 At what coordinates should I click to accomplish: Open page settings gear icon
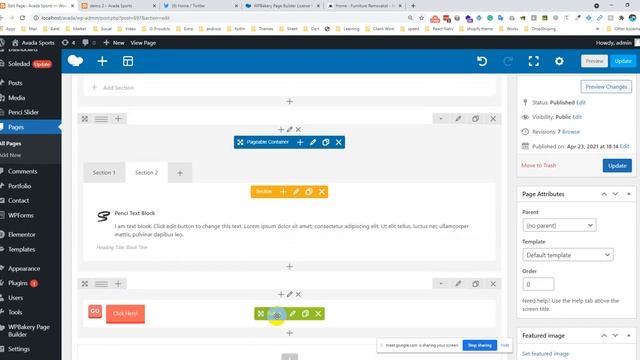click(559, 61)
